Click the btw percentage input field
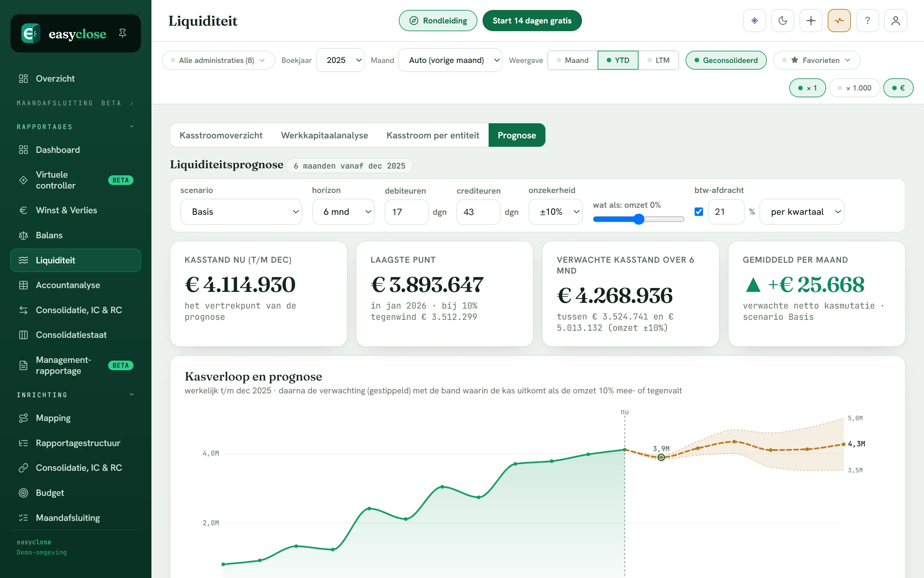This screenshot has width=924, height=578. 726,212
